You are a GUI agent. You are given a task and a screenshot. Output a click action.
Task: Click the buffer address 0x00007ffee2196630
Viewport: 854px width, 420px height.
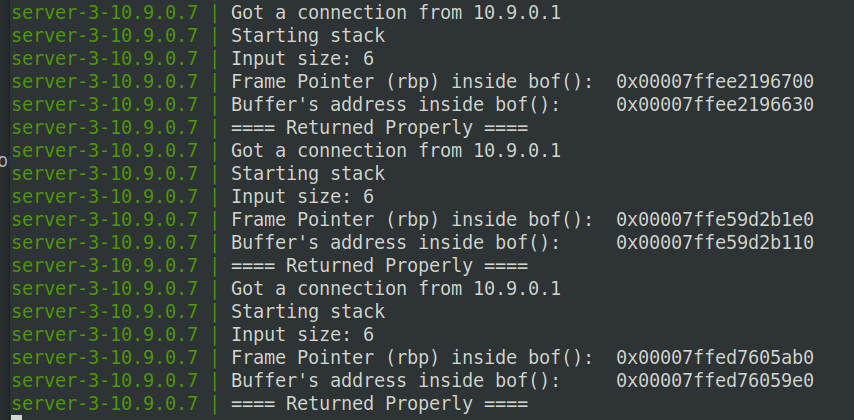click(x=714, y=105)
